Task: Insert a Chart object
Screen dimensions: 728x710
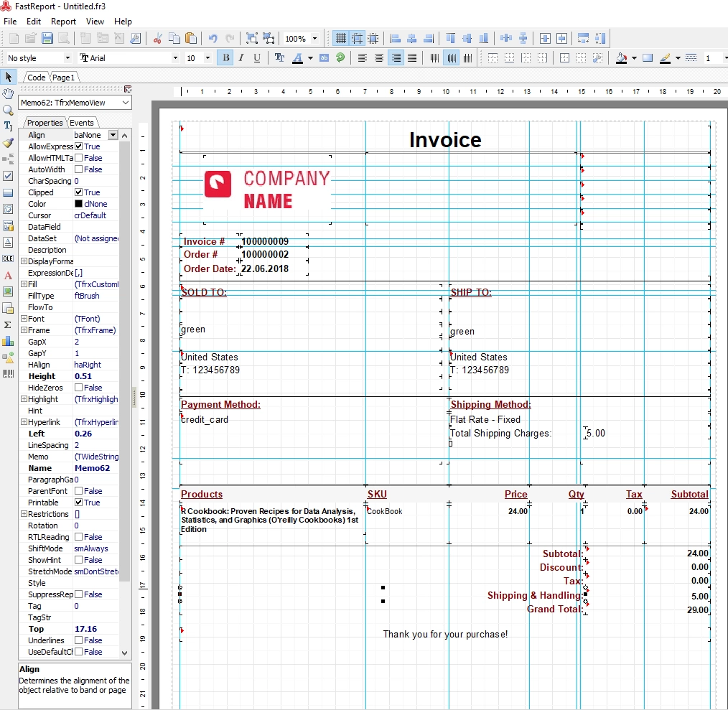Action: [8, 341]
